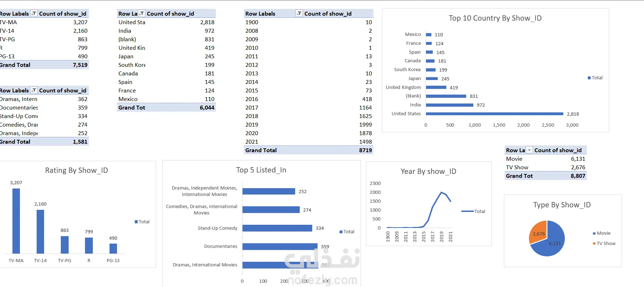Open Row Labels dropdown in Movie/TV Show pivot

click(x=529, y=150)
